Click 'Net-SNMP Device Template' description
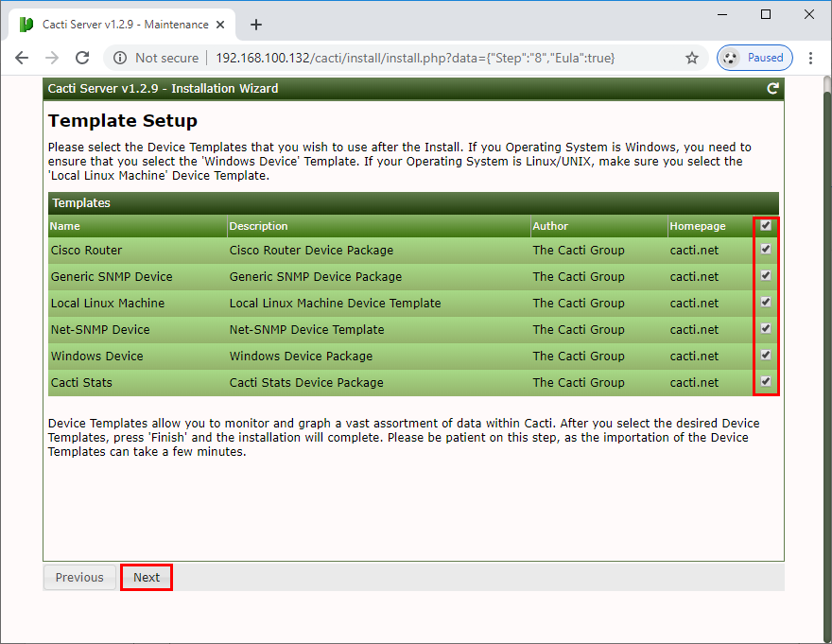 coord(306,330)
